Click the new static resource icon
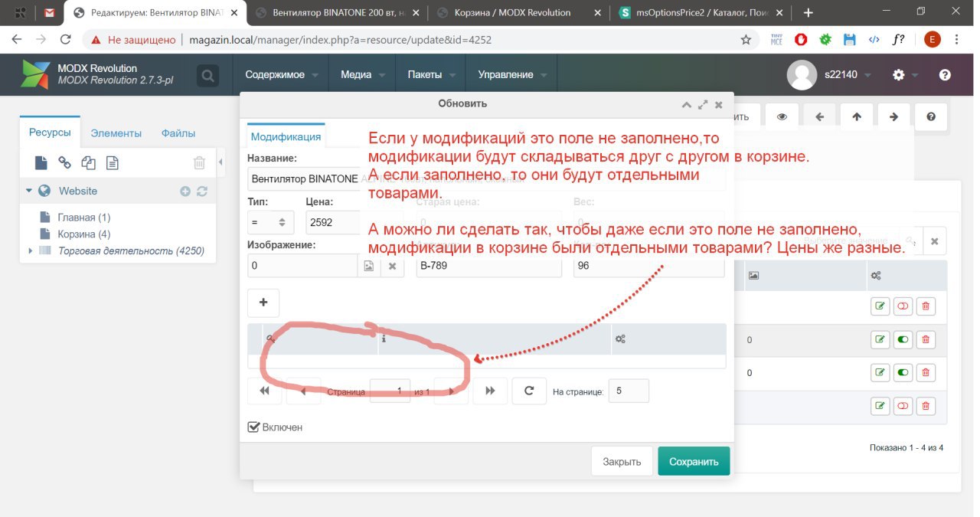 [112, 162]
